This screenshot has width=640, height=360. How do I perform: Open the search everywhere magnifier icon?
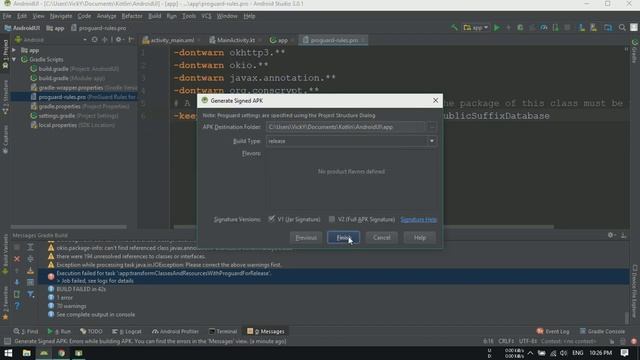[x=622, y=28]
